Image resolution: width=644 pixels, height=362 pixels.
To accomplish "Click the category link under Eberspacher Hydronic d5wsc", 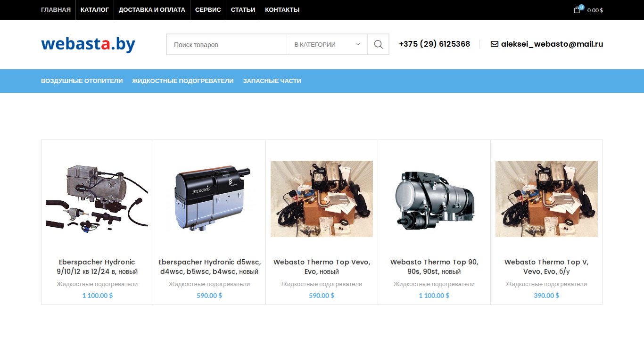I will pyautogui.click(x=209, y=284).
